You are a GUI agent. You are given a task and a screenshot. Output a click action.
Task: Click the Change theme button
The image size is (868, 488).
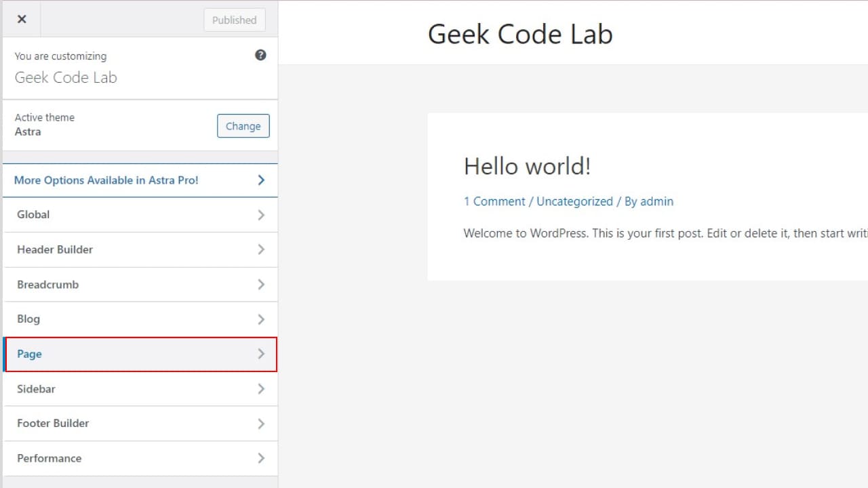point(243,126)
